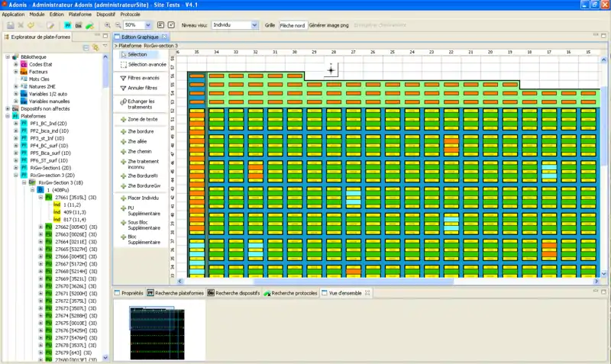Viewport: 611px width, 364px height.
Task: Select the Zhe bordure tool
Action: pos(141,132)
